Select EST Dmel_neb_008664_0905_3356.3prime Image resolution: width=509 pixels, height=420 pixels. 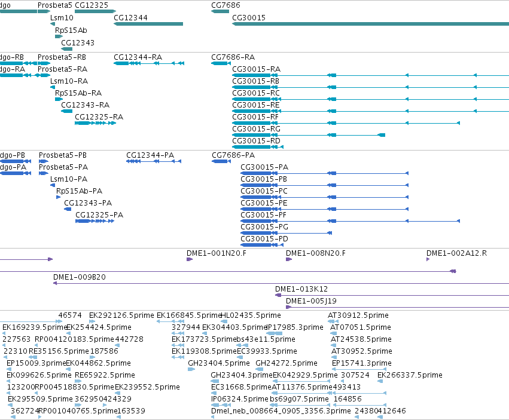[212, 417]
